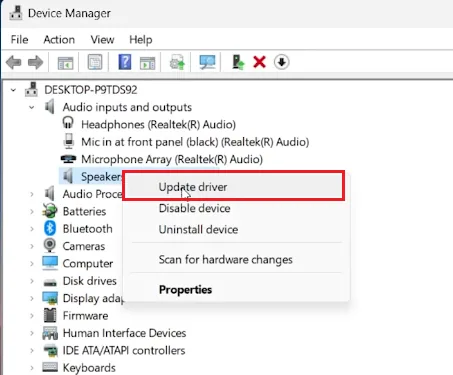This screenshot has height=375, width=453.
Task: Click the Disk drives category icon
Action: pyautogui.click(x=50, y=283)
